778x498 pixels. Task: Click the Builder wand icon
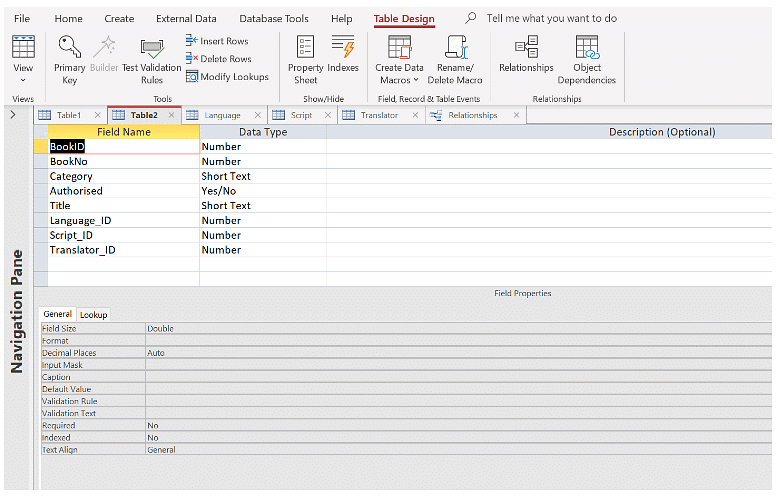coord(104,54)
